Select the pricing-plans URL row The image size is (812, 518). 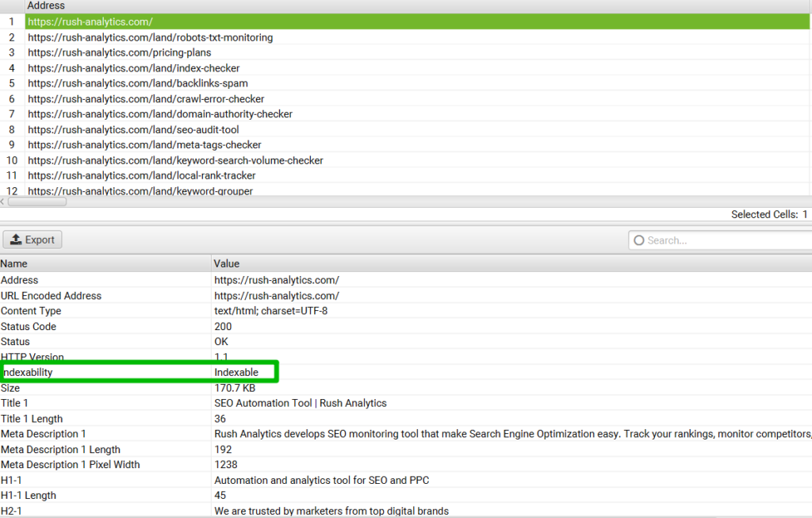pyautogui.click(x=119, y=52)
